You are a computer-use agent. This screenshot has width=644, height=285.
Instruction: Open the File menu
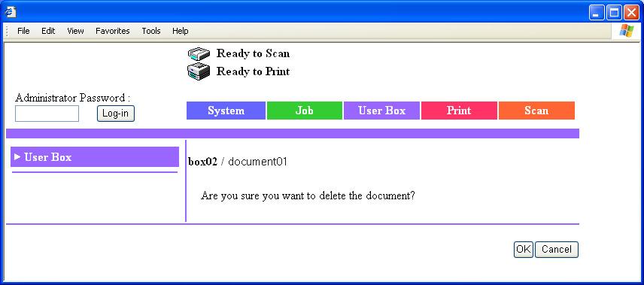23,31
